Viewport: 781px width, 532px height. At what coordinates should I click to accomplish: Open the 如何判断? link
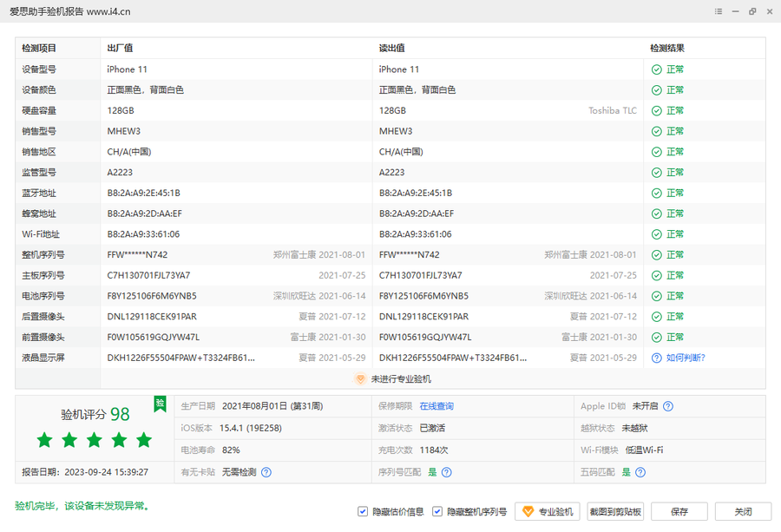(686, 358)
